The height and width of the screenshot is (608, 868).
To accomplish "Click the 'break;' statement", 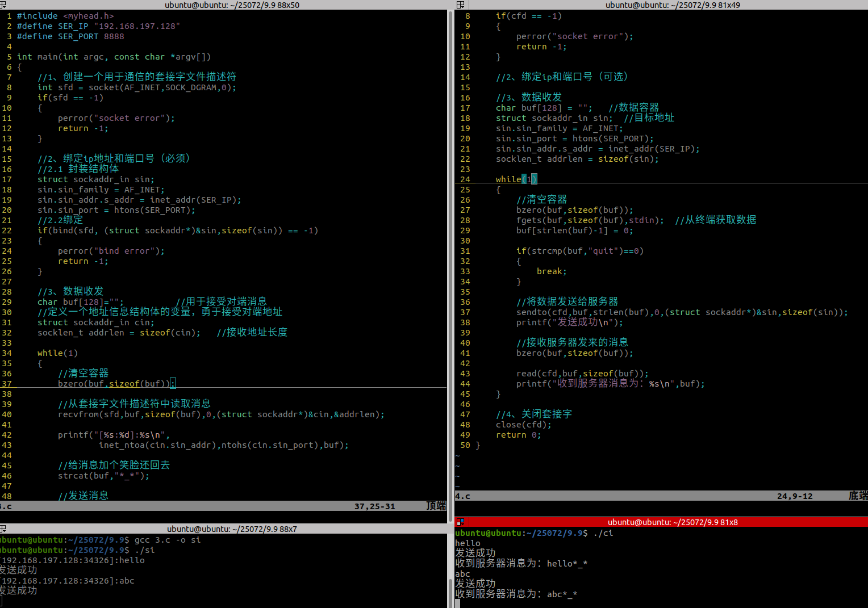I will [x=552, y=271].
